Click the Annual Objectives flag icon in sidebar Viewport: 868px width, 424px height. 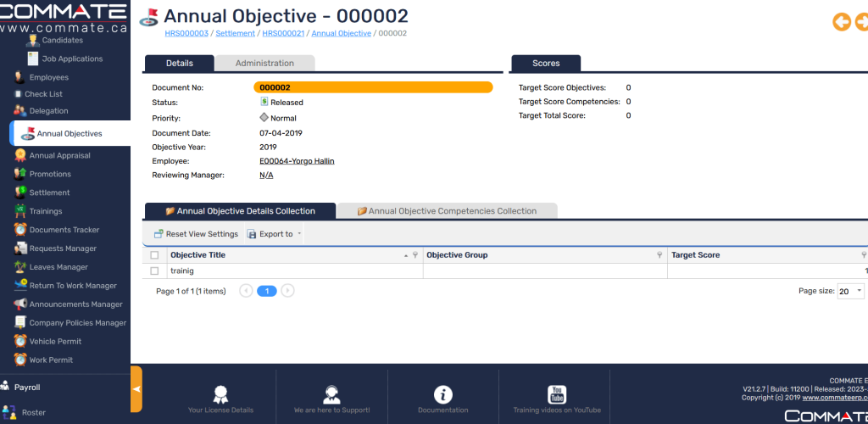click(28, 134)
